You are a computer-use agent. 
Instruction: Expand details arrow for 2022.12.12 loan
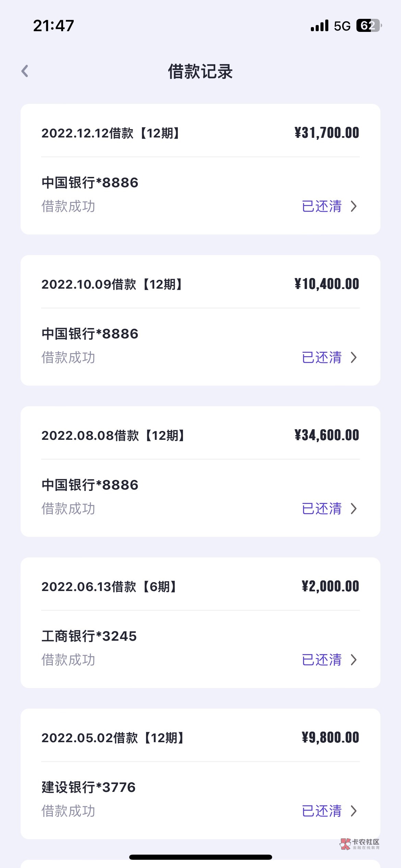(x=354, y=206)
